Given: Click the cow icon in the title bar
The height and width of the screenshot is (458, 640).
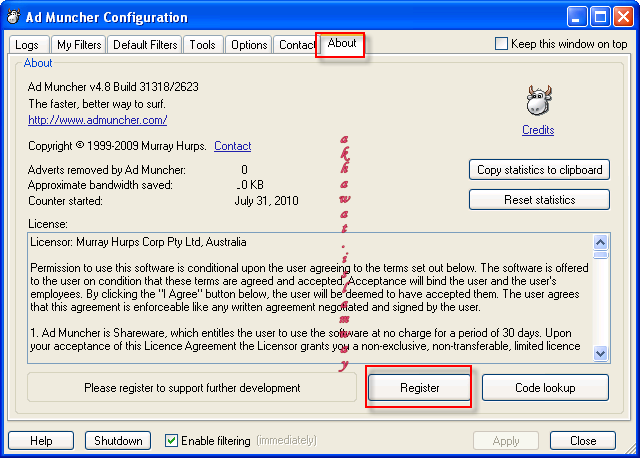Looking at the screenshot, I should (13, 17).
